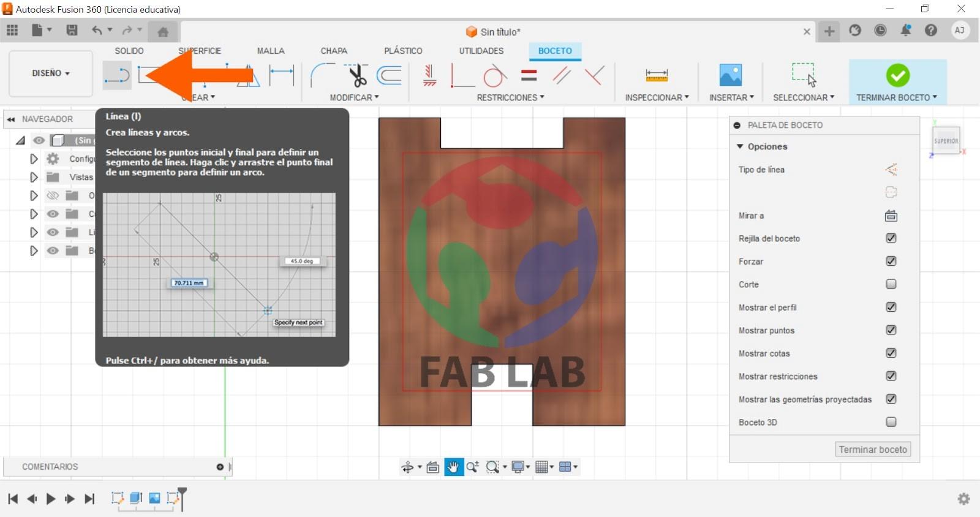Screen dimensions: 980x517
Task: Undo the last action
Action: pyautogui.click(x=97, y=30)
